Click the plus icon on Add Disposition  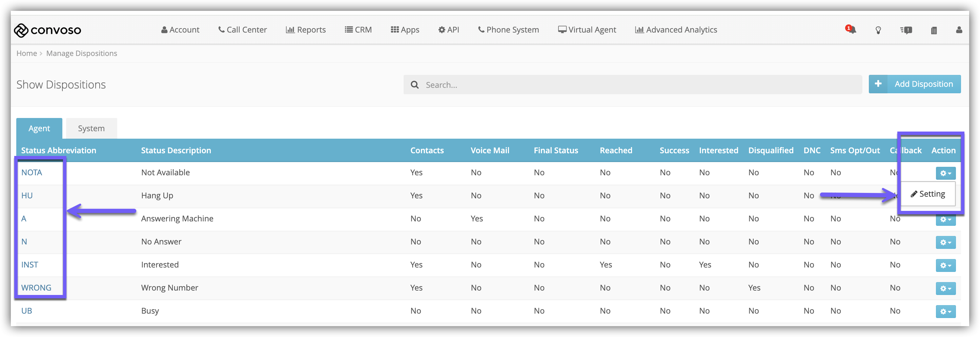click(878, 84)
